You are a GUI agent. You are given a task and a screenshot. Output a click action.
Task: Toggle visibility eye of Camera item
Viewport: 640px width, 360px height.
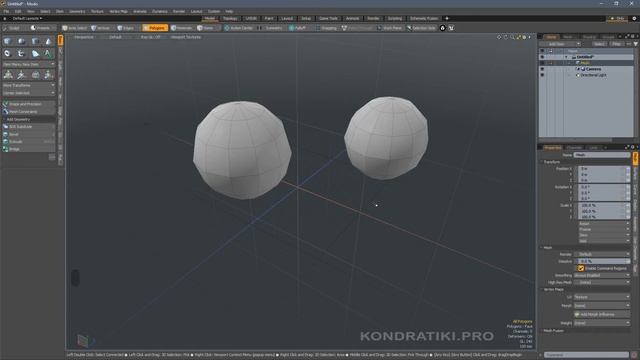point(542,69)
